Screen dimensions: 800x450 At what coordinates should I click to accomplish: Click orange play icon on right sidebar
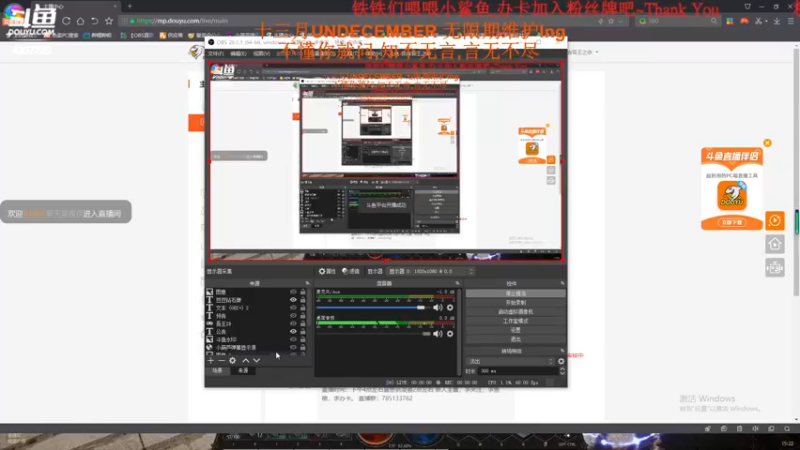pos(774,221)
